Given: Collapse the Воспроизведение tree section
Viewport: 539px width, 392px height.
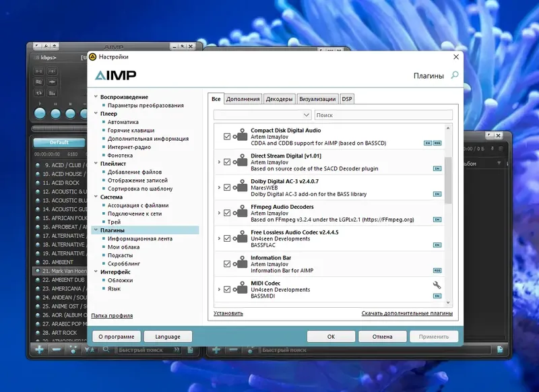Looking at the screenshot, I should [x=96, y=97].
